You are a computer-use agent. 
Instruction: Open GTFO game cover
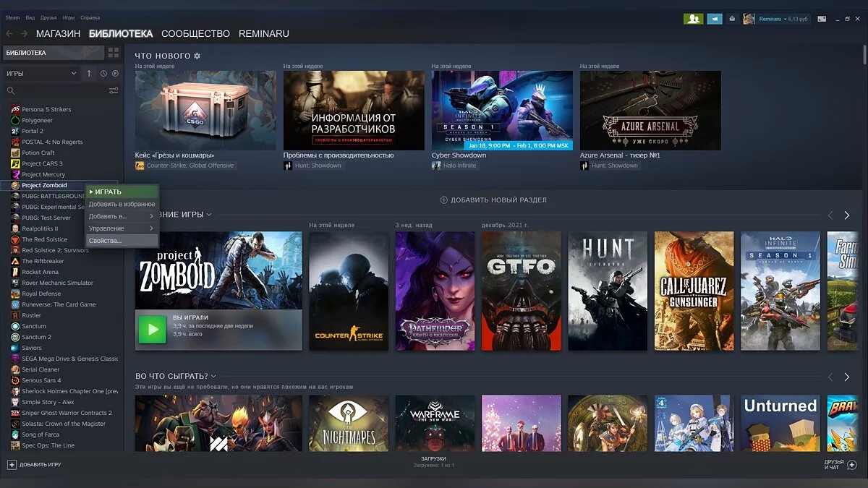(521, 291)
